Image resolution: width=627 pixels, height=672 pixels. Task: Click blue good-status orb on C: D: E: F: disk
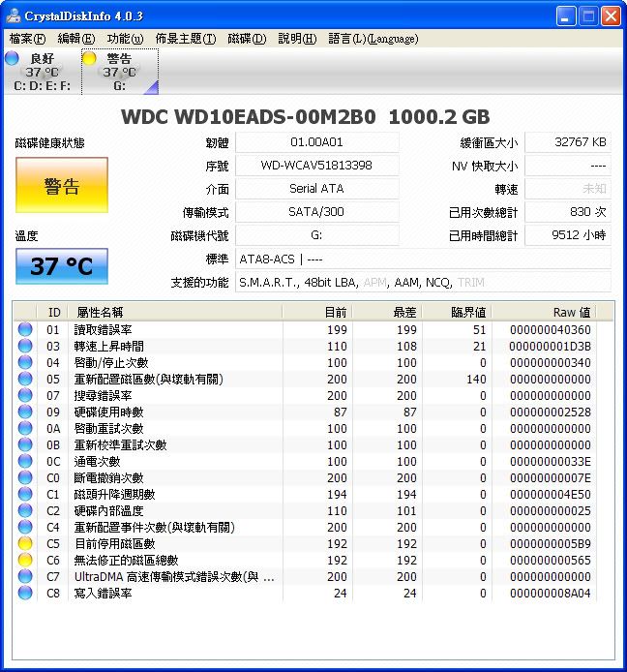[x=12, y=59]
